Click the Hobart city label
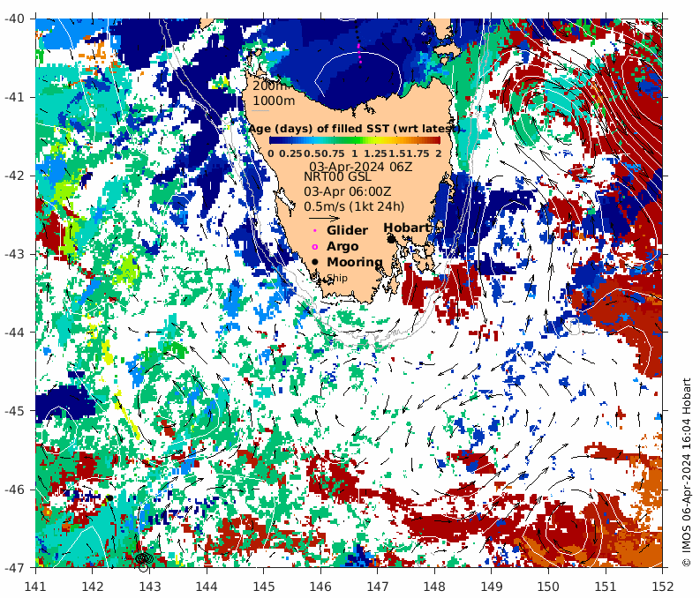The height and width of the screenshot is (598, 700). click(x=406, y=228)
